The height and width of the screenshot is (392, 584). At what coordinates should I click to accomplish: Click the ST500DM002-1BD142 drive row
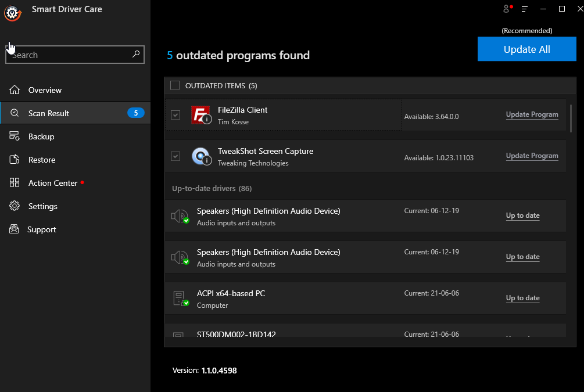pyautogui.click(x=366, y=330)
